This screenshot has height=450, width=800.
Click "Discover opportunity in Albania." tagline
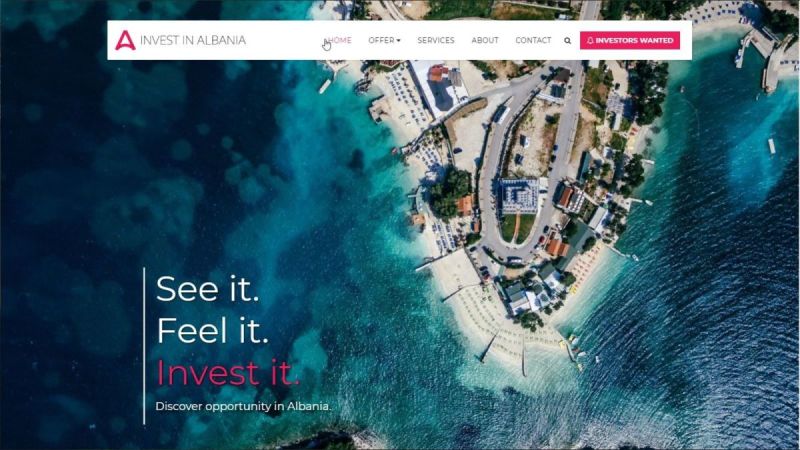[x=243, y=406]
